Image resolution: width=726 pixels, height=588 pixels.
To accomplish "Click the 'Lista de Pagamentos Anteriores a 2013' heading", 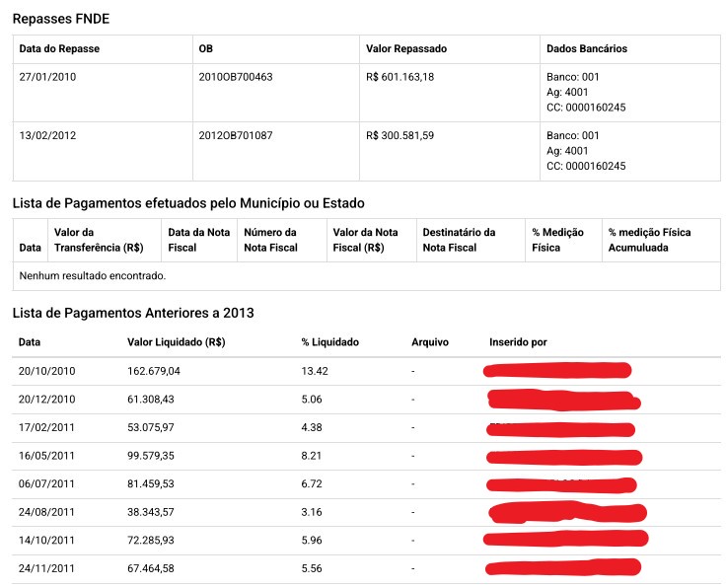I will pos(132,313).
